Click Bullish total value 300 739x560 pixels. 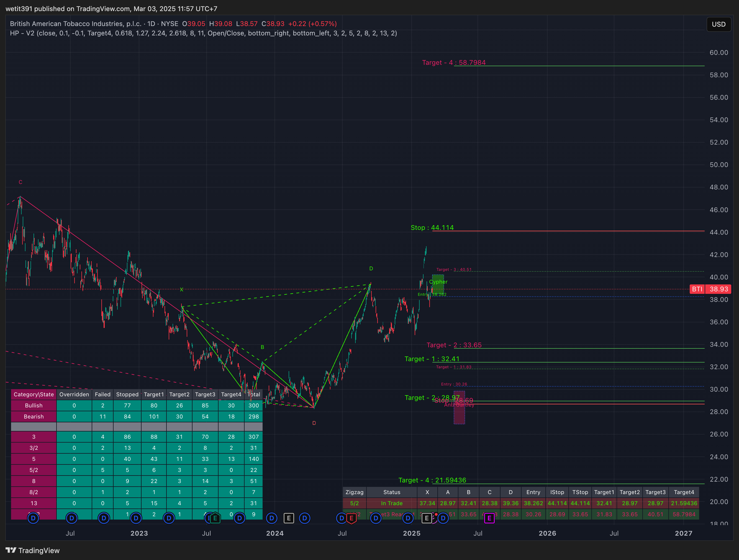pos(253,405)
